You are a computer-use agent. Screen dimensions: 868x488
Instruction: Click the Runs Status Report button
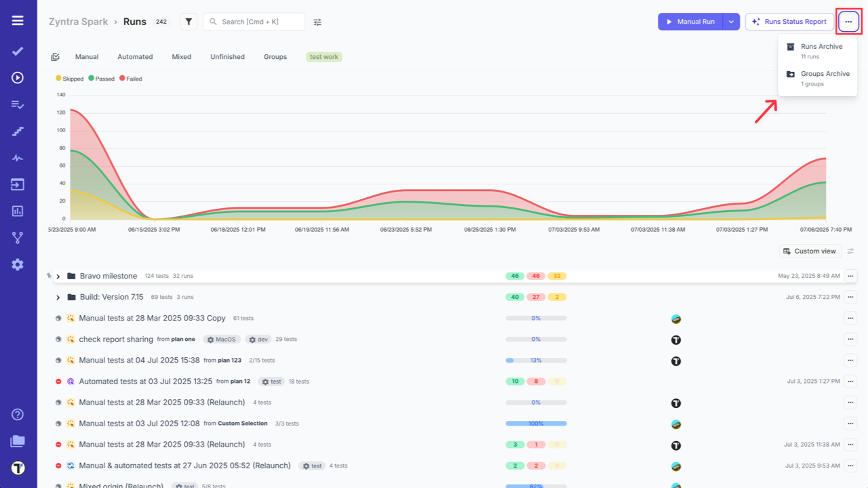pyautogui.click(x=789, y=21)
